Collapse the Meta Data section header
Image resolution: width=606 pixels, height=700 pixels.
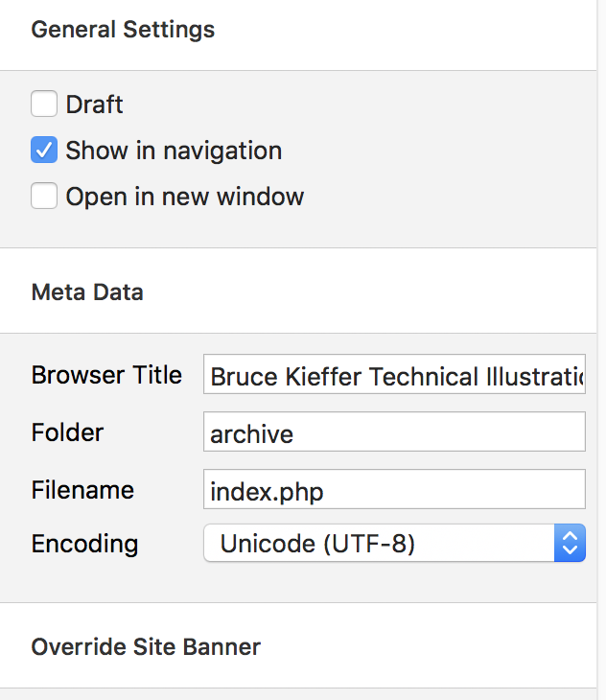coord(87,292)
